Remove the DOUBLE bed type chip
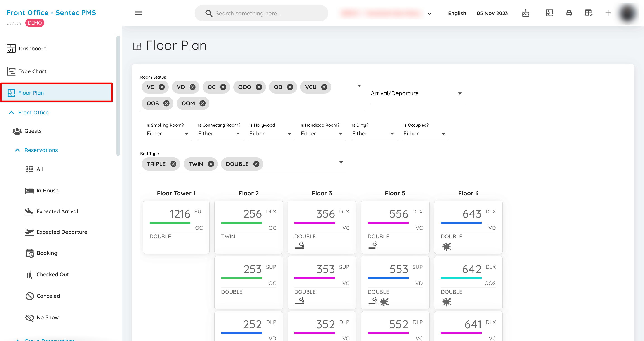Viewport: 644px width, 341px height. click(x=256, y=164)
